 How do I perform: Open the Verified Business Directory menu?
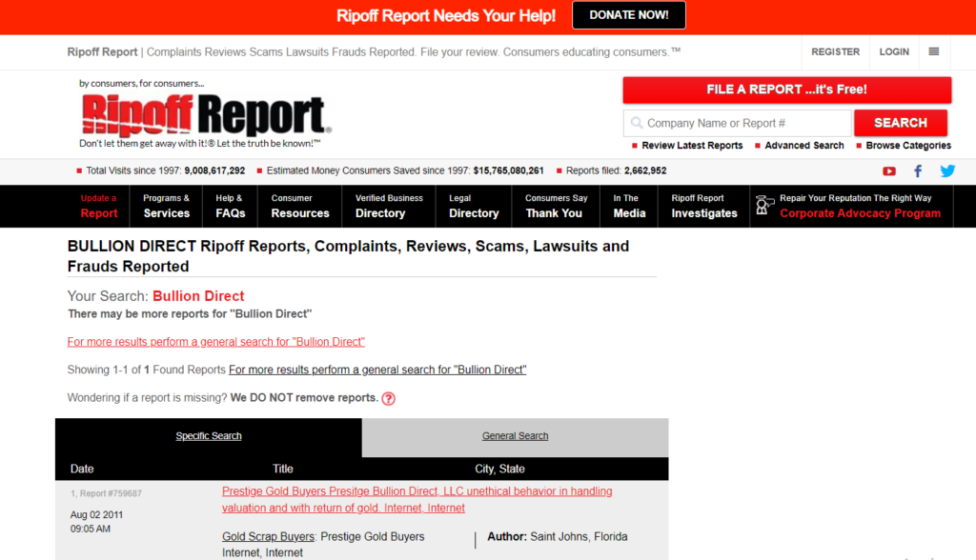coord(389,206)
